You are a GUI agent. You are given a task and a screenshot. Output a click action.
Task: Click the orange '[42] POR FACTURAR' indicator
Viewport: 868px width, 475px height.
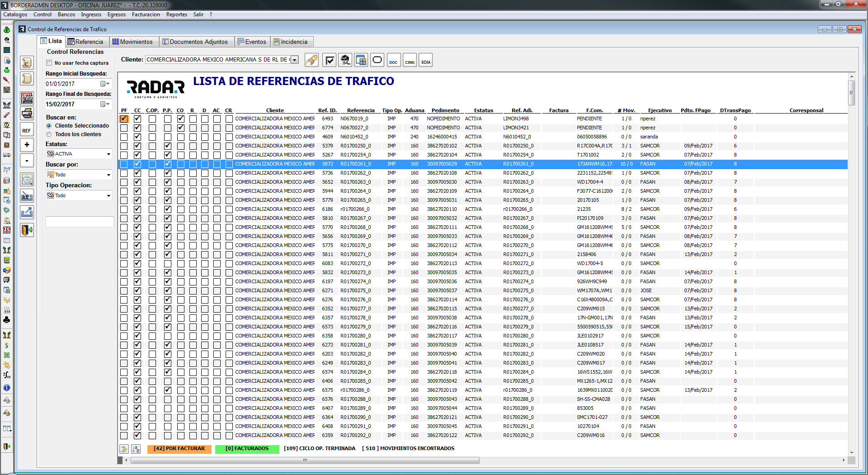179,449
